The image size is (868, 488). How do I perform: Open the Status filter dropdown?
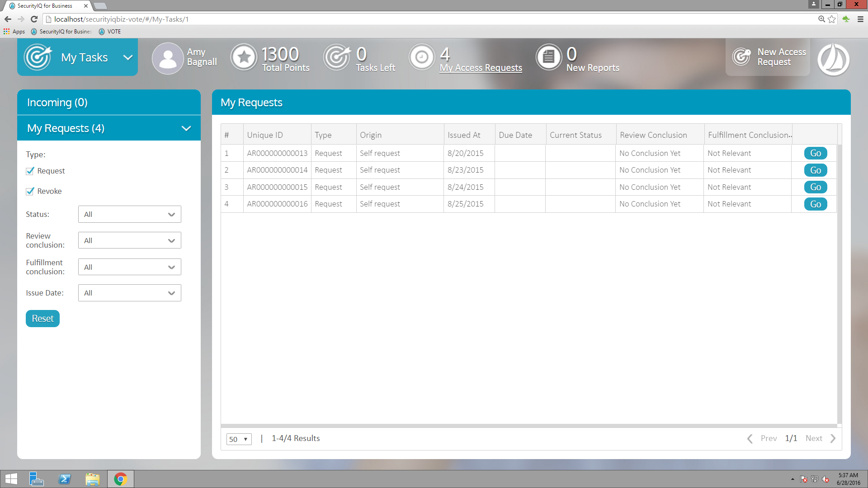tap(129, 214)
